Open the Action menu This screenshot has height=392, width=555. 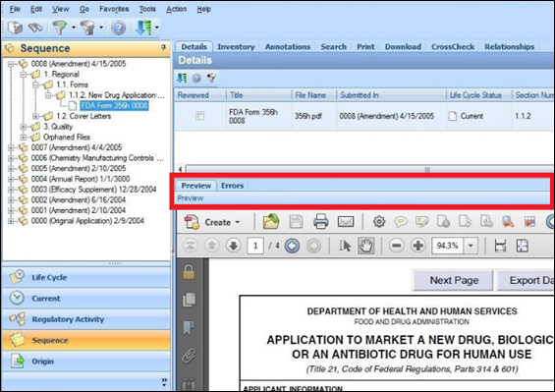tap(176, 9)
